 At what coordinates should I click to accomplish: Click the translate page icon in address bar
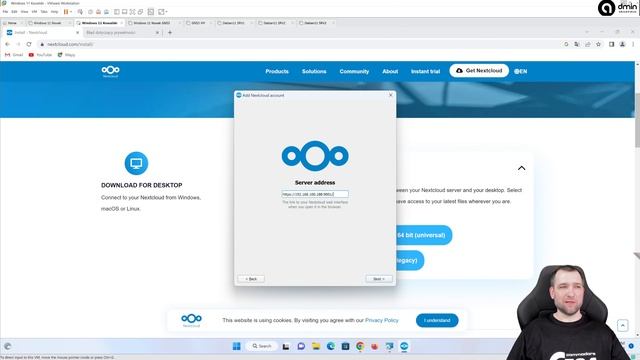click(577, 44)
